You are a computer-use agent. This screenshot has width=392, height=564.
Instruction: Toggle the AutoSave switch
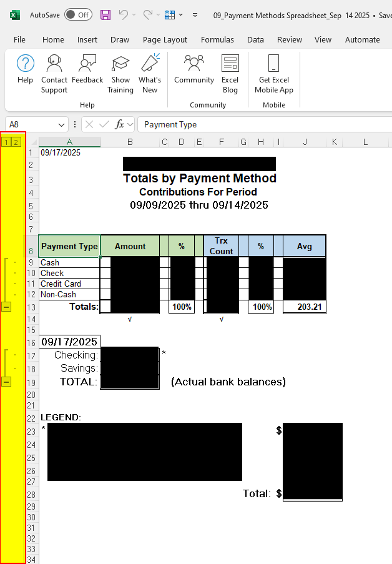point(78,15)
